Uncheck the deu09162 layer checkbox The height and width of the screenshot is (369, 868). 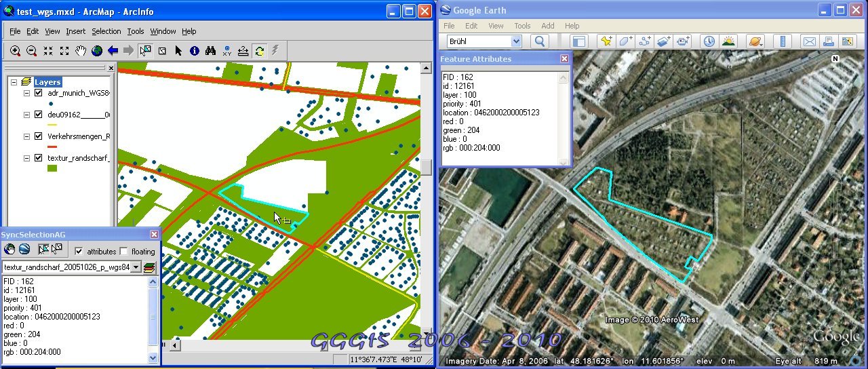[38, 115]
